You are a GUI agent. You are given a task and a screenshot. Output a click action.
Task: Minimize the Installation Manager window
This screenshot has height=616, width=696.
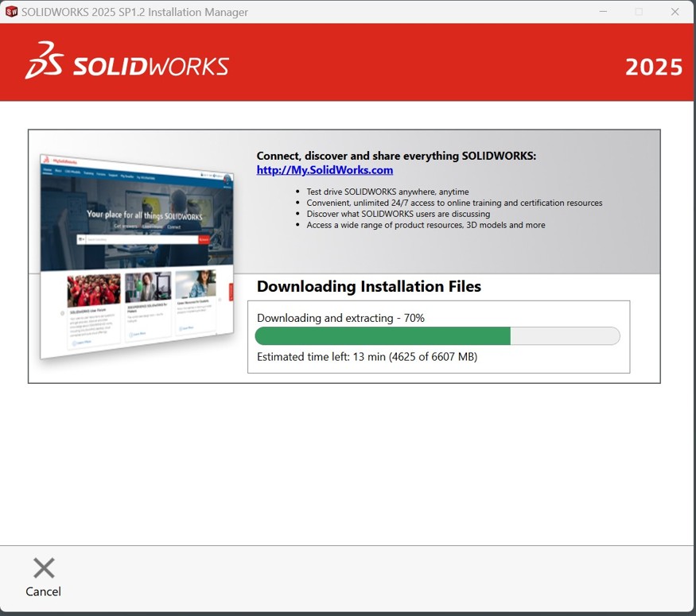603,12
